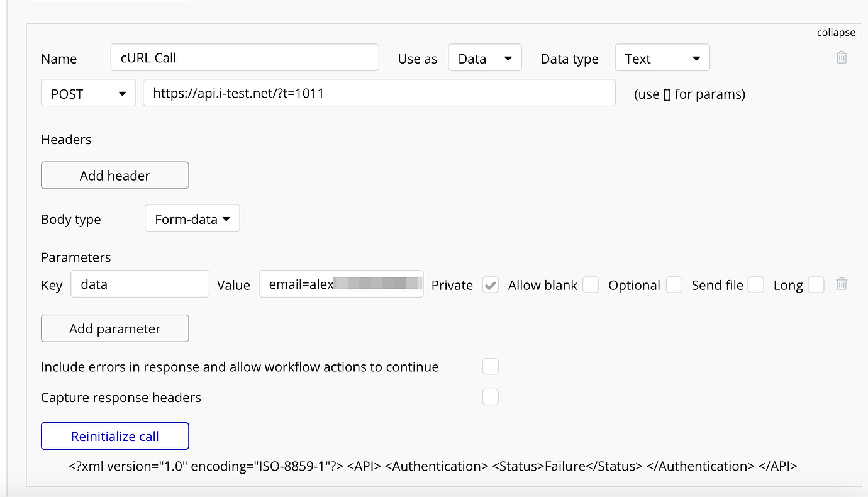This screenshot has width=868, height=497.
Task: Open the POST method dropdown
Action: [88, 92]
